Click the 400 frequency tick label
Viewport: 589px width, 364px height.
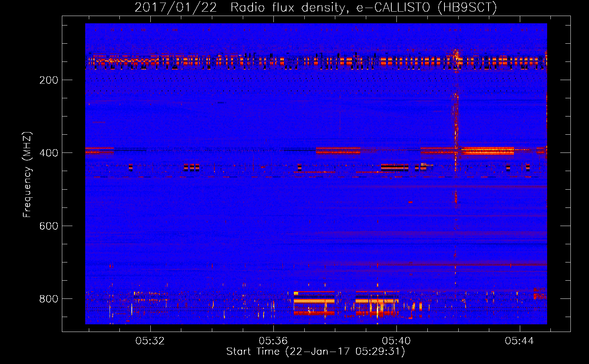49,153
